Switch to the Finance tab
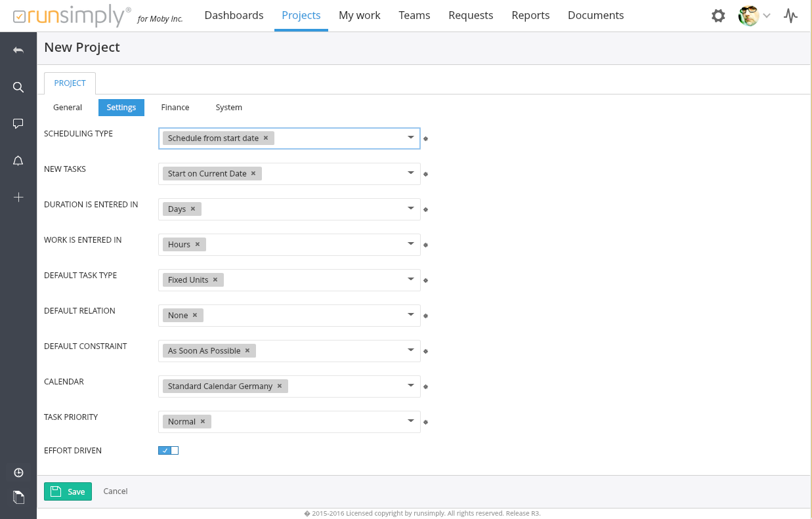Image resolution: width=812 pixels, height=519 pixels. tap(175, 108)
